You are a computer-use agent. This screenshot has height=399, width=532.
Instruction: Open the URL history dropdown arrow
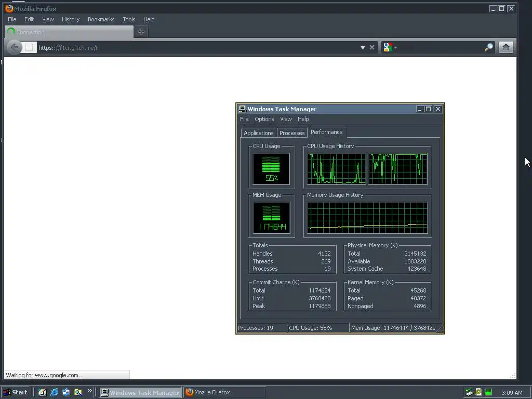pos(363,47)
